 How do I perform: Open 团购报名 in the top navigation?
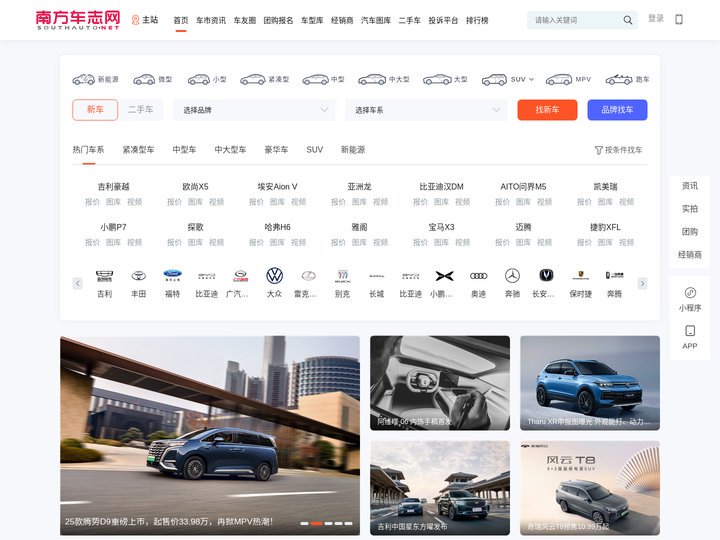coord(278,20)
